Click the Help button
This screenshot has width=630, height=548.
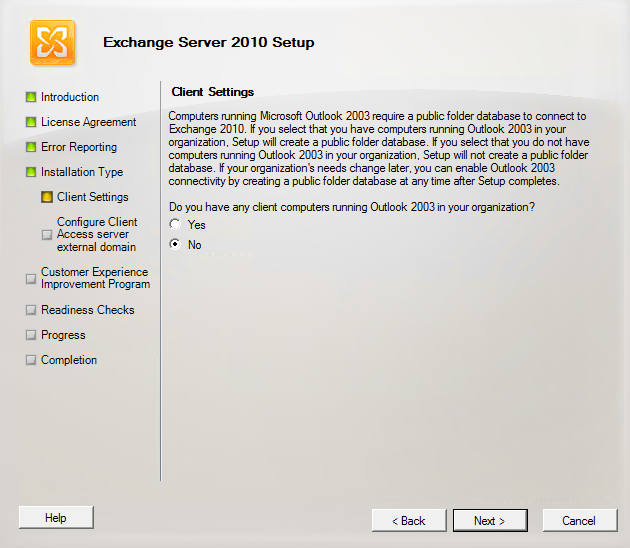[56, 517]
